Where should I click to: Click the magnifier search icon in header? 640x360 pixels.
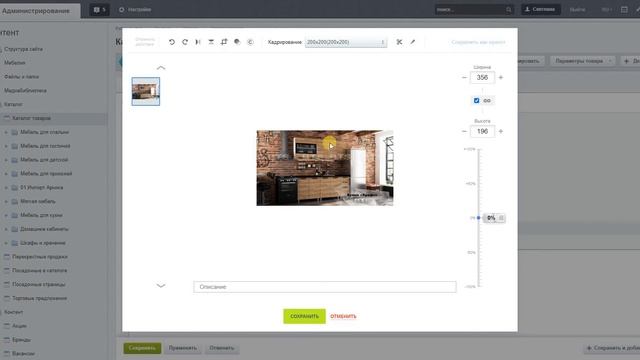click(x=509, y=9)
